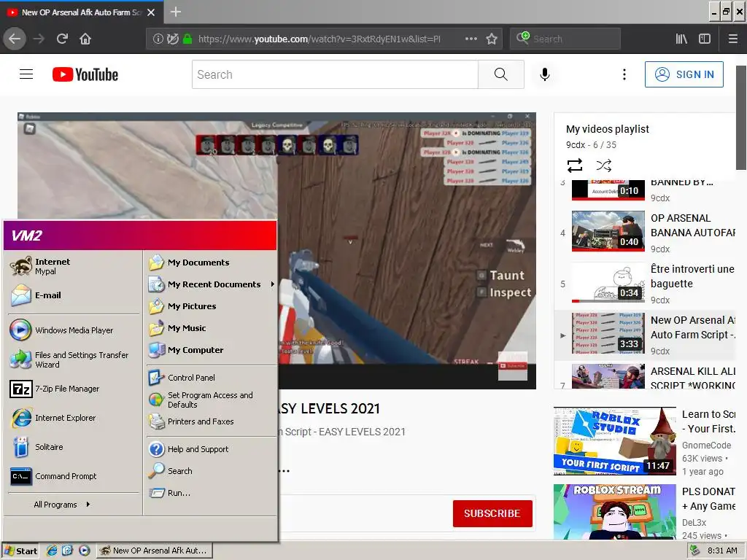747x560 pixels.
Task: Click the video player area
Action: point(276,251)
